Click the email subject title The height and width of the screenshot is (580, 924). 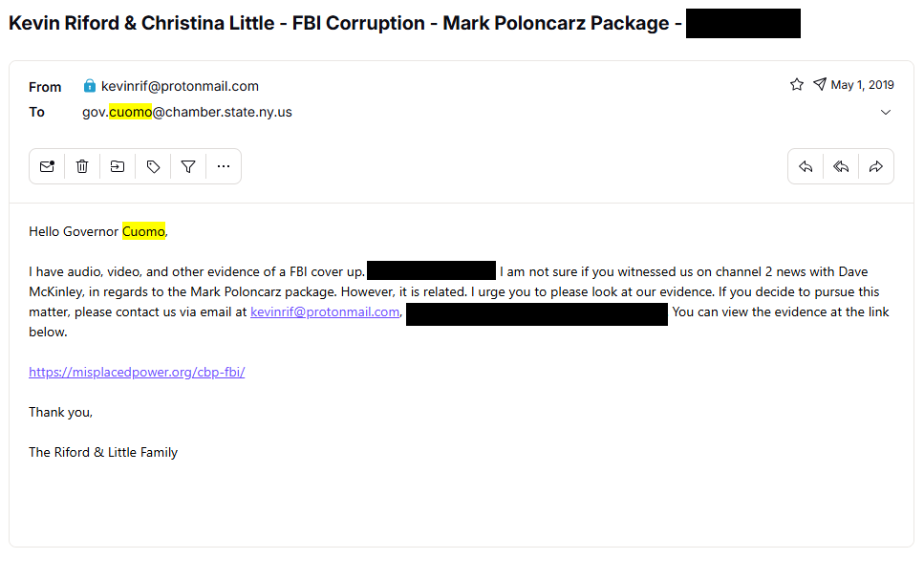(x=345, y=23)
